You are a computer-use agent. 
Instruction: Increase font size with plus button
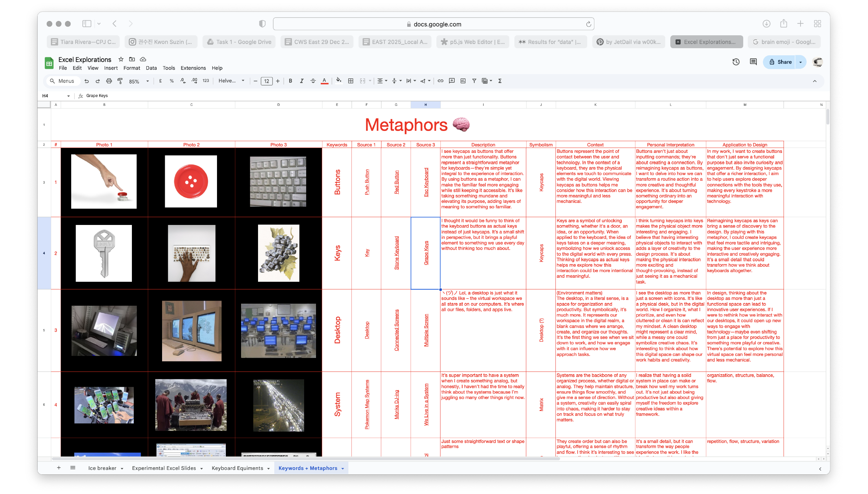(x=278, y=81)
